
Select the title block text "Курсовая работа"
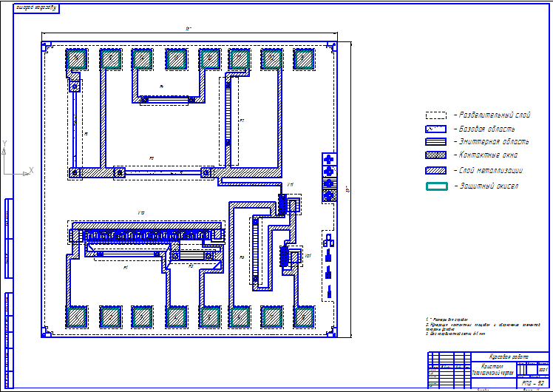point(509,356)
